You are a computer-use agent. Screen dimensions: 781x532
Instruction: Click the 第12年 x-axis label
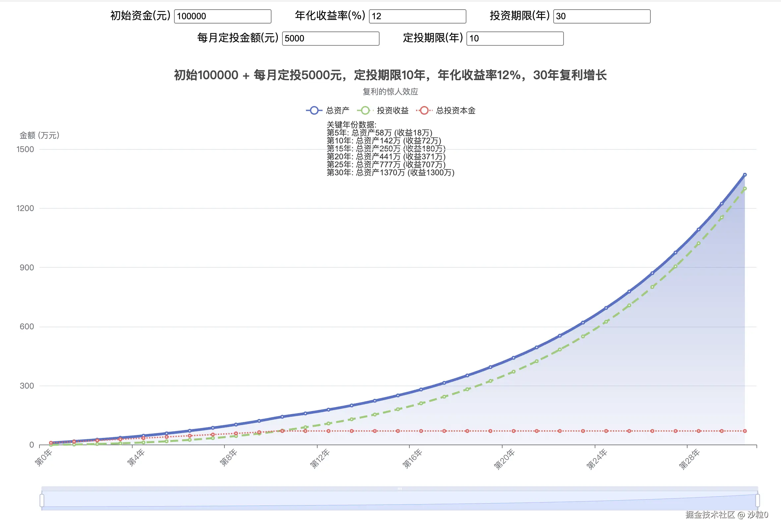click(x=319, y=459)
